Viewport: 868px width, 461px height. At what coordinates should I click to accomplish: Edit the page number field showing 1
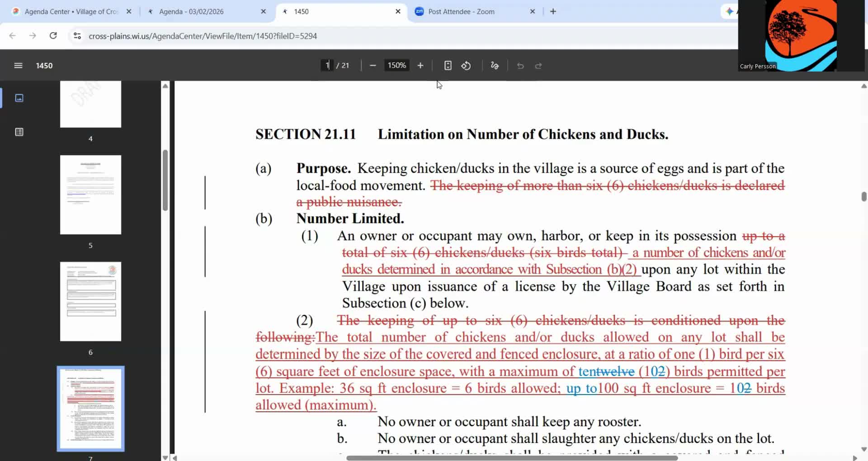[326, 65]
